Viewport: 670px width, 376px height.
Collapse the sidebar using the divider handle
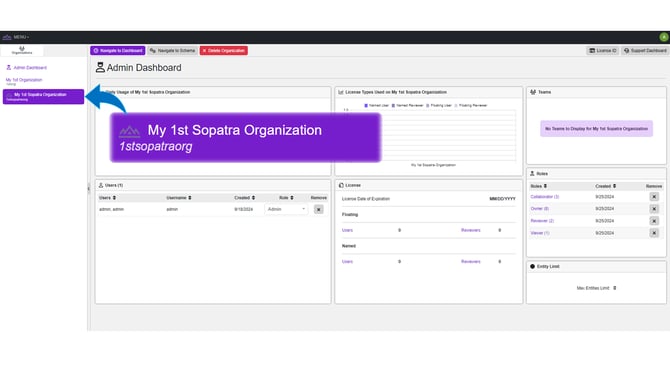pos(88,188)
